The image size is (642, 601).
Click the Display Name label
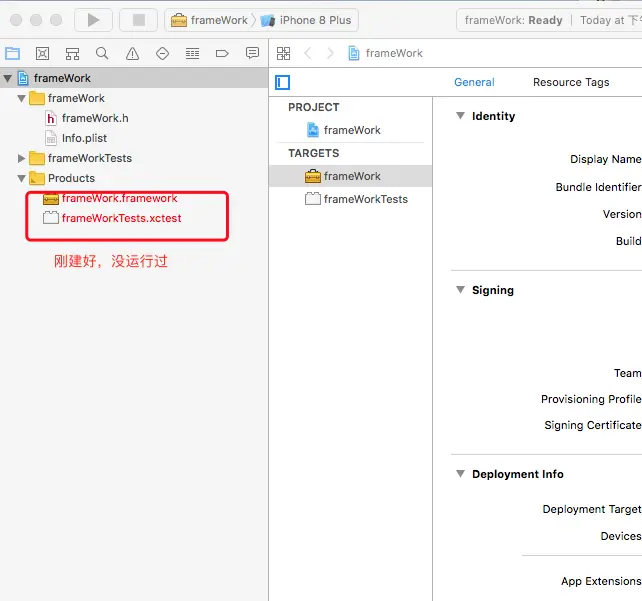[606, 159]
